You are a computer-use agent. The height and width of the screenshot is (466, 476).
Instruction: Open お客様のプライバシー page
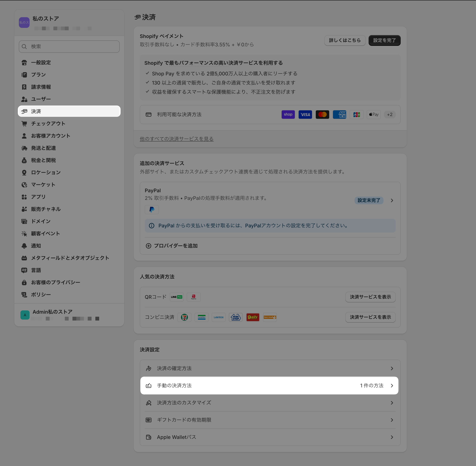[69, 282]
